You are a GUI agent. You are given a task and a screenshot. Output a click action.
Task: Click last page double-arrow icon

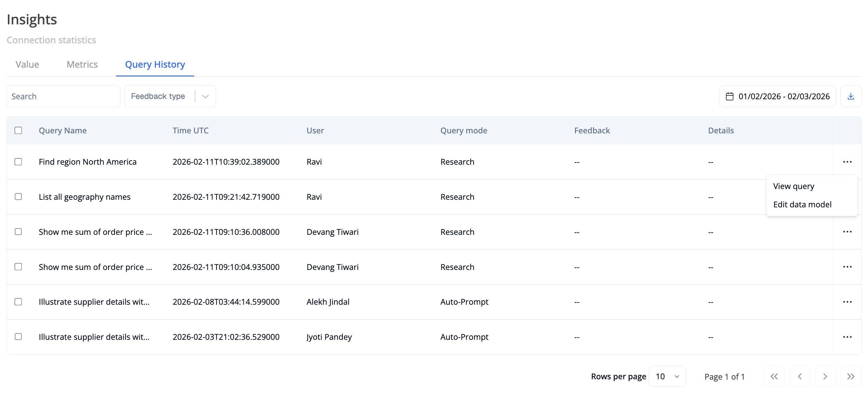[851, 376]
